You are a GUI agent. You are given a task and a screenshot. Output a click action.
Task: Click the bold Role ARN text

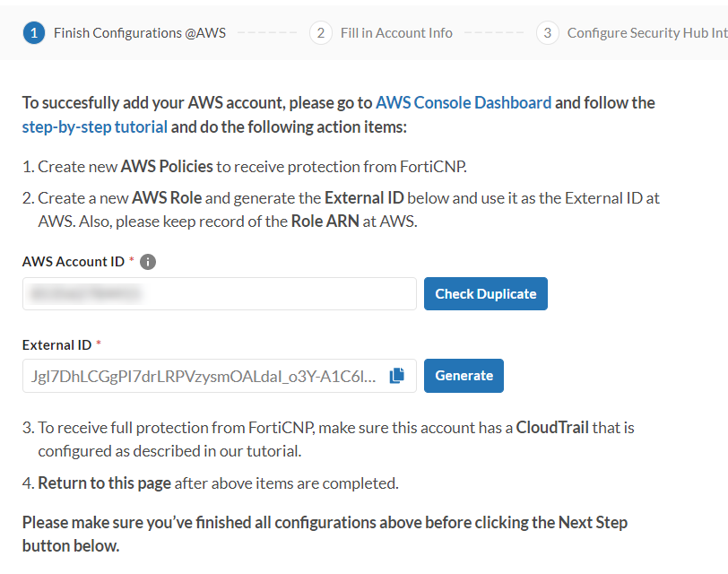(324, 221)
